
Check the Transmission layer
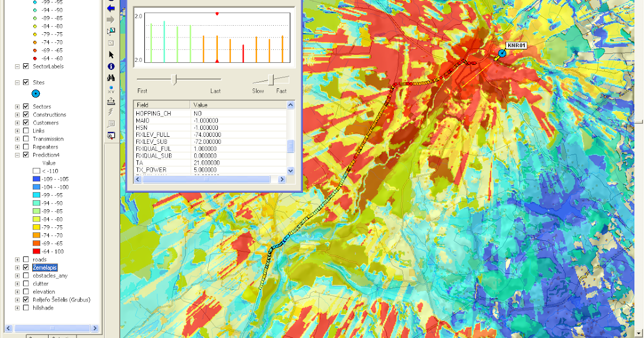click(25, 139)
